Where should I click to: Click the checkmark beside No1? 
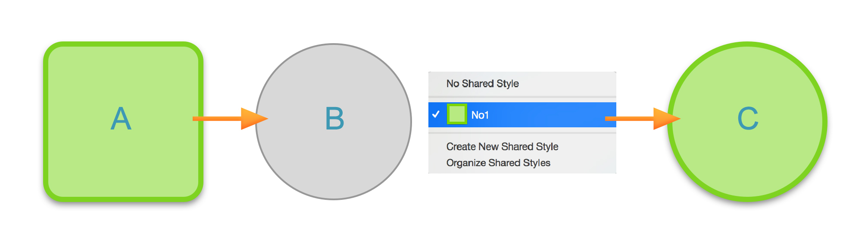[436, 114]
